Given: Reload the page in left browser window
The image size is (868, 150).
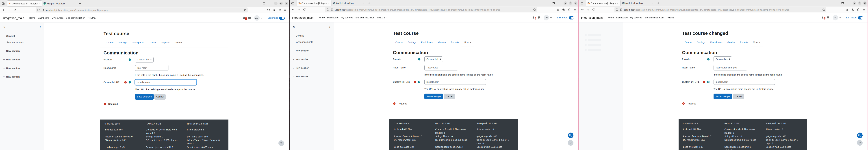Looking at the screenshot, I should click(15, 10).
